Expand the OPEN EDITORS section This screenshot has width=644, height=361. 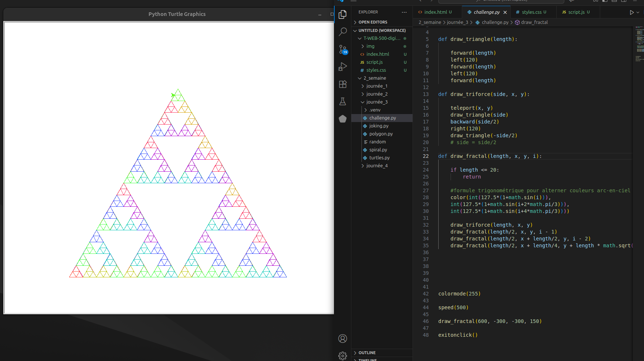[373, 22]
